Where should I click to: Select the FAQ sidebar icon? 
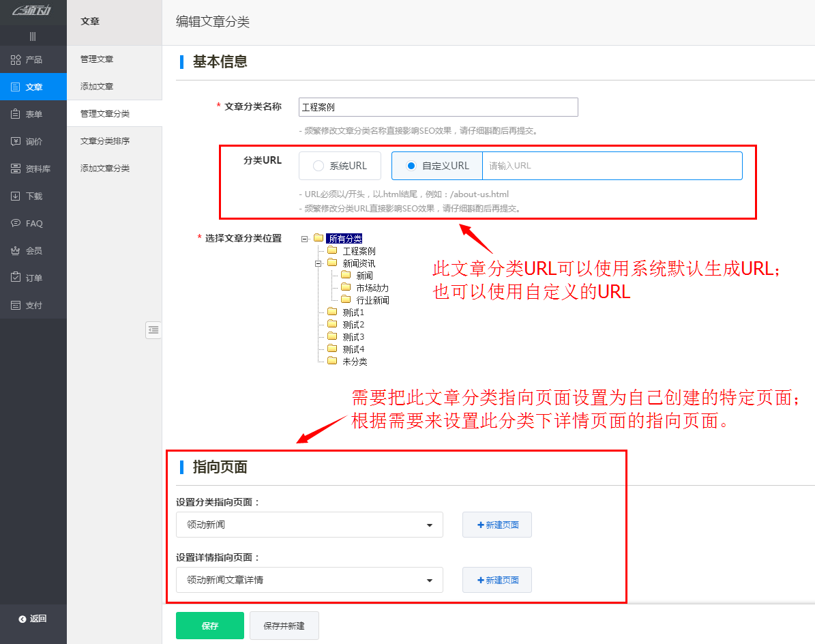(x=33, y=223)
